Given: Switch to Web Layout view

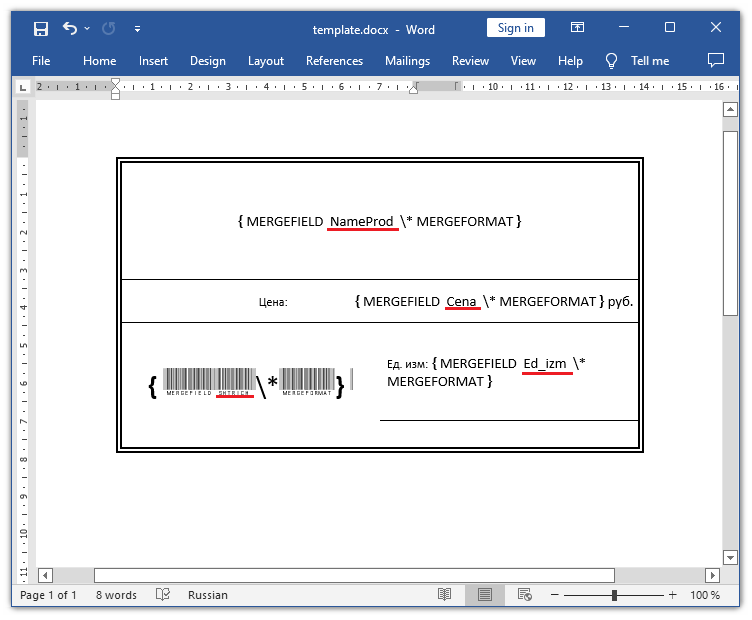Looking at the screenshot, I should coord(523,595).
